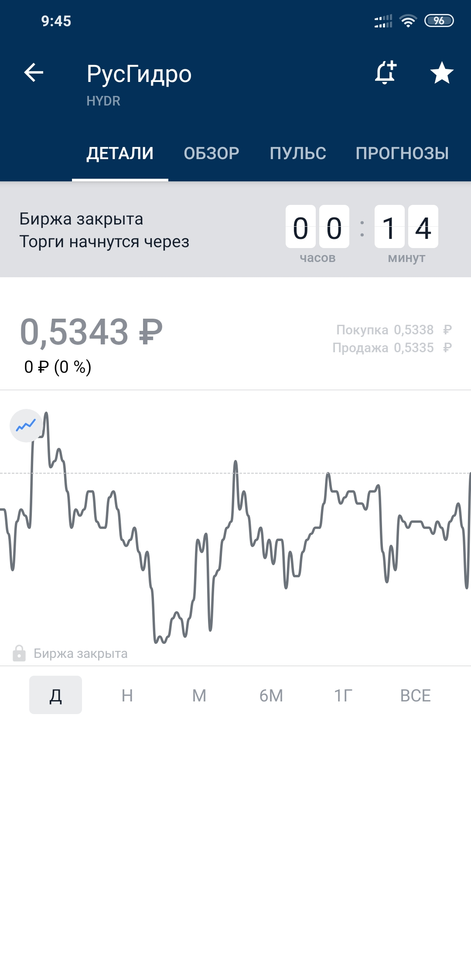Tap the battery indicator icon
471x980 pixels.
click(x=439, y=21)
